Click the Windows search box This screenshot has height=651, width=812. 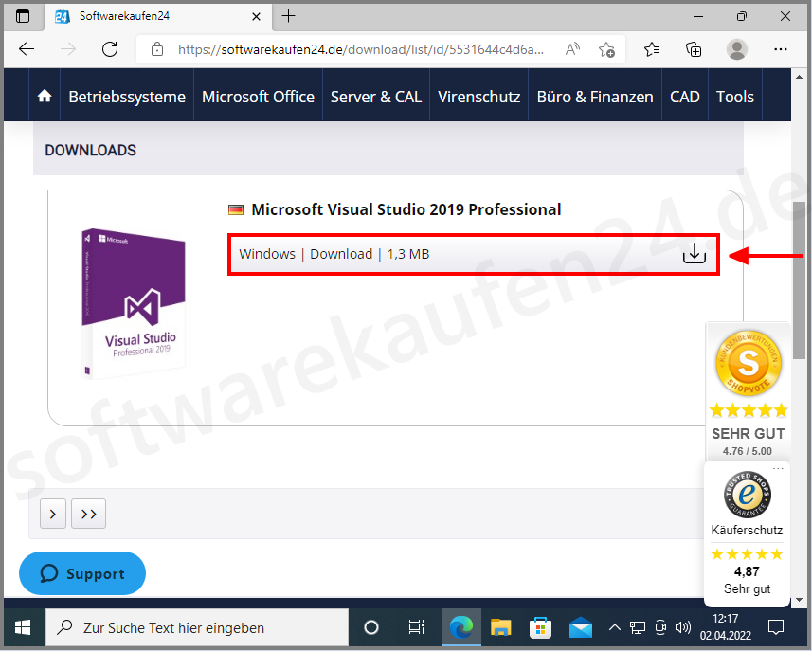197,627
